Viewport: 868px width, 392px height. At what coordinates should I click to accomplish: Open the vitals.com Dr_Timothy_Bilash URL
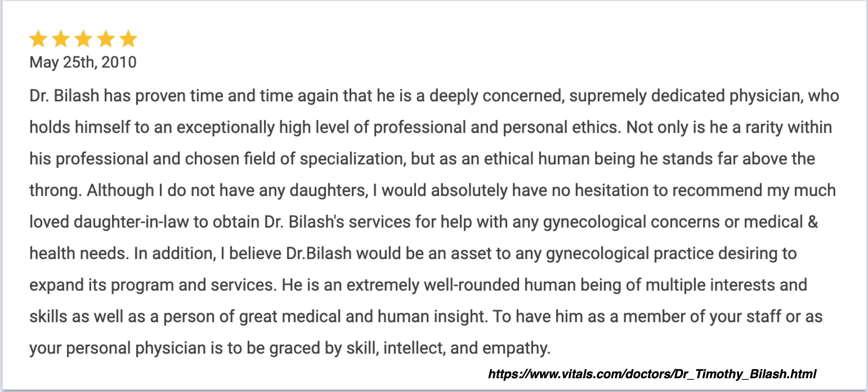click(652, 374)
